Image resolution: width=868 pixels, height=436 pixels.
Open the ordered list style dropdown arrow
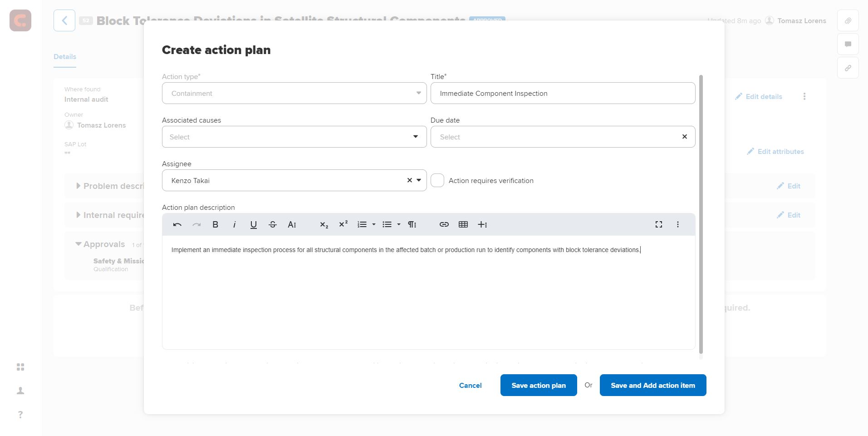pos(374,224)
